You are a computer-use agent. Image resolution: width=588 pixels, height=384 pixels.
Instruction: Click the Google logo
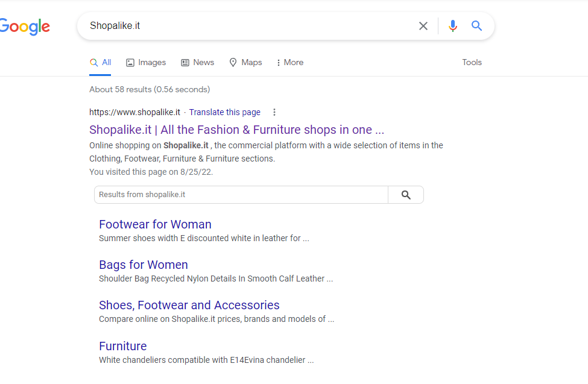[25, 27]
